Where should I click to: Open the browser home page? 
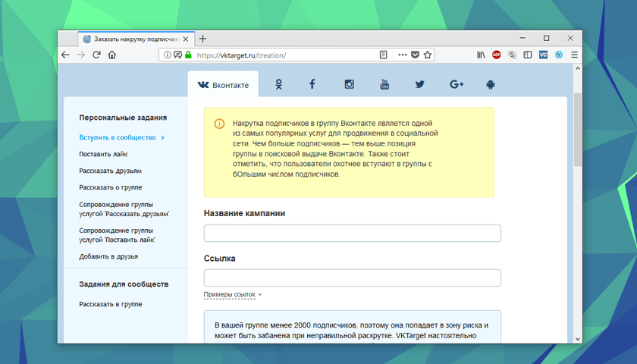pos(112,55)
